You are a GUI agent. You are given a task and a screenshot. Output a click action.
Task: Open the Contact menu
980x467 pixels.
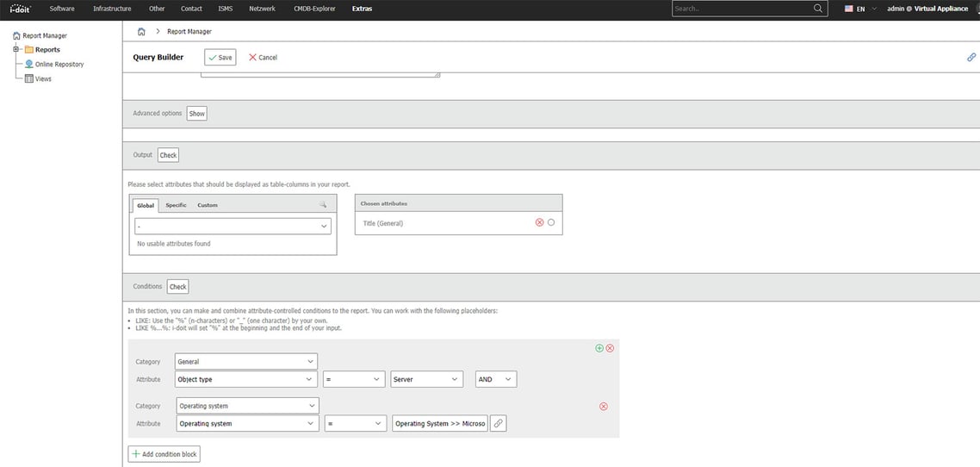(x=191, y=9)
